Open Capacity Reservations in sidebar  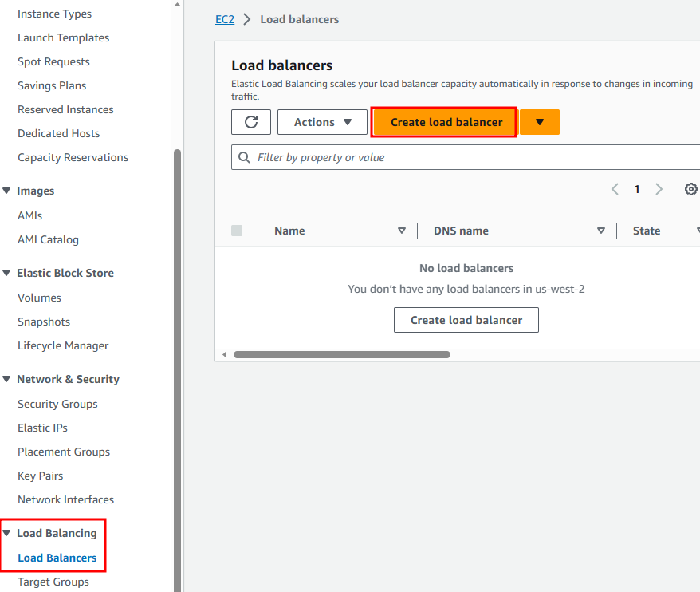tap(73, 158)
